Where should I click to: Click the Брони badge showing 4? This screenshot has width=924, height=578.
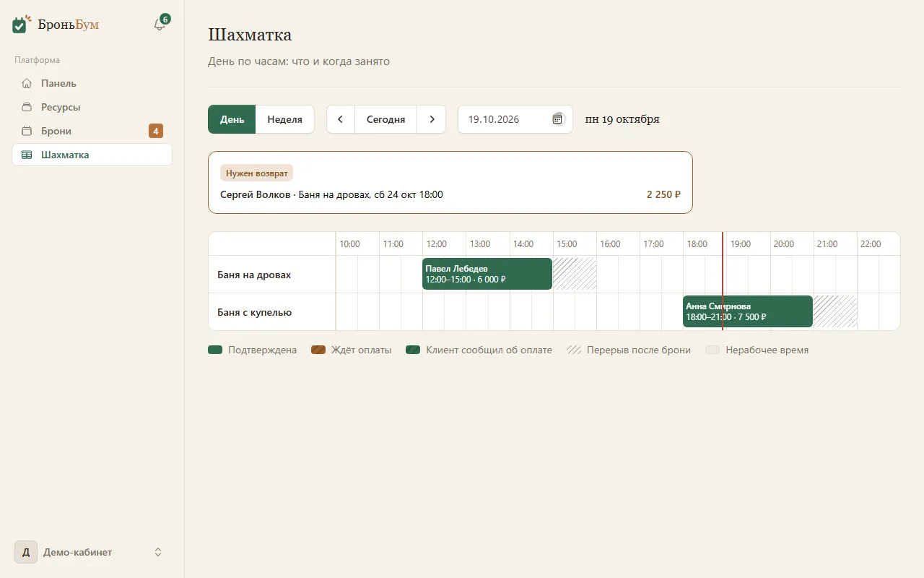tap(156, 131)
